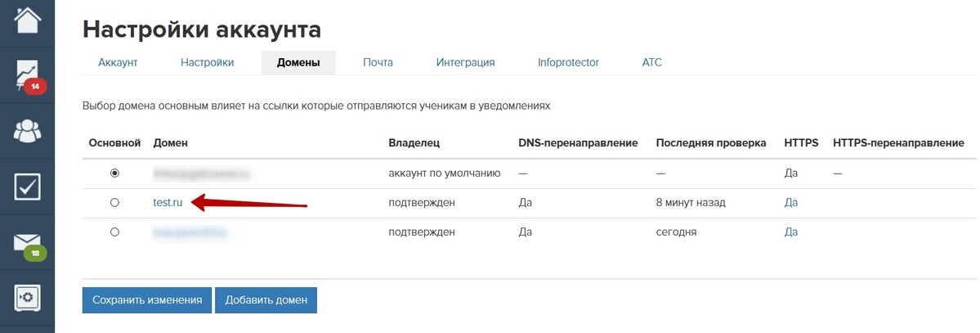Viewport: 980px width, 333px height.
Task: Open the checkmark tasks sidebar icon
Action: [x=28, y=187]
